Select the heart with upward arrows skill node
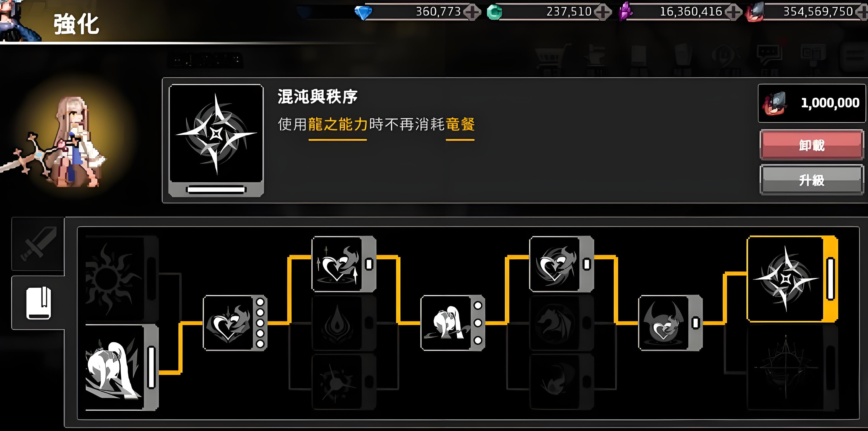 (344, 264)
